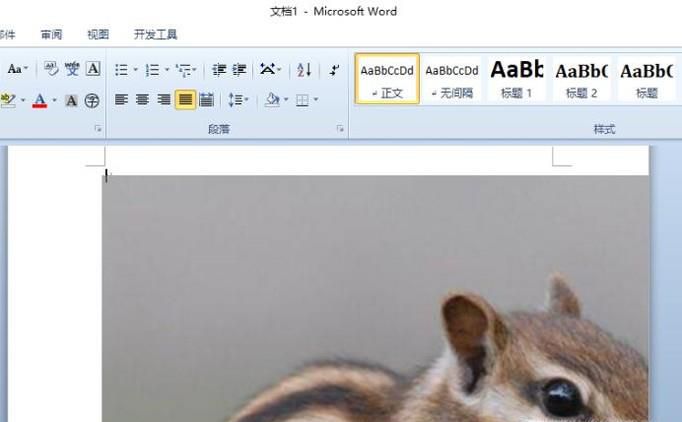Center the paragraph text

[x=142, y=100]
